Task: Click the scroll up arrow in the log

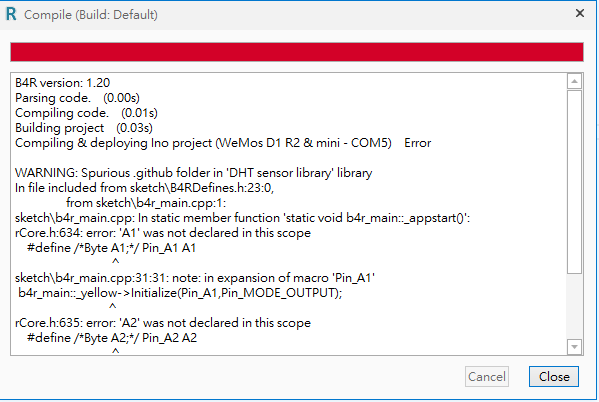Action: tap(574, 81)
